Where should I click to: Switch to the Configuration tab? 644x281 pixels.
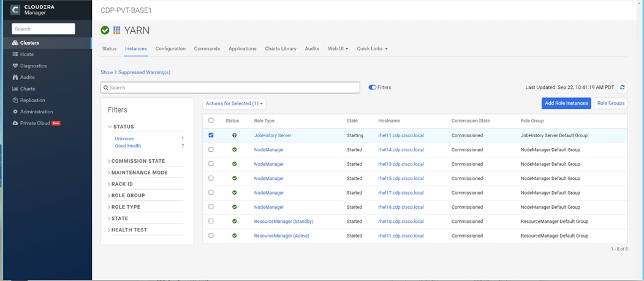coord(170,48)
